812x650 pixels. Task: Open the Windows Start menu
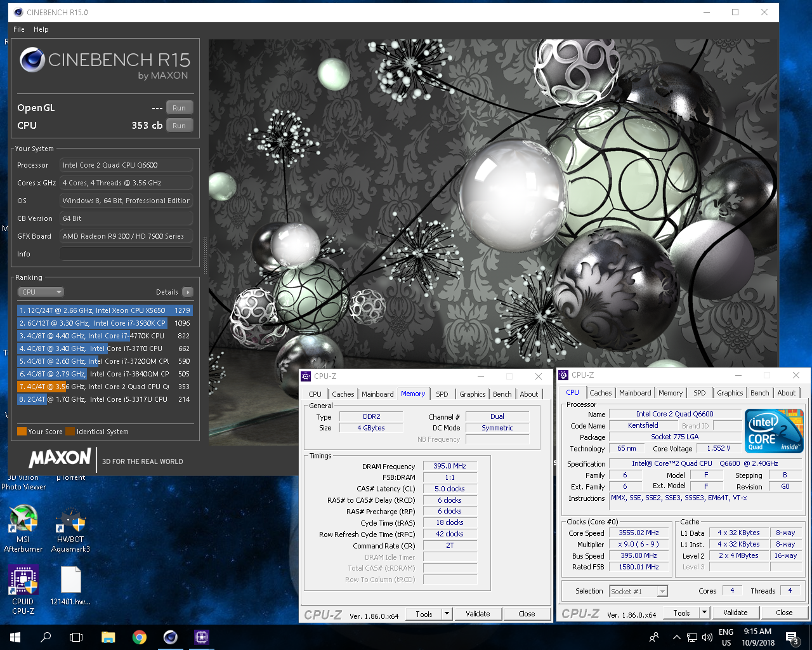pyautogui.click(x=15, y=637)
